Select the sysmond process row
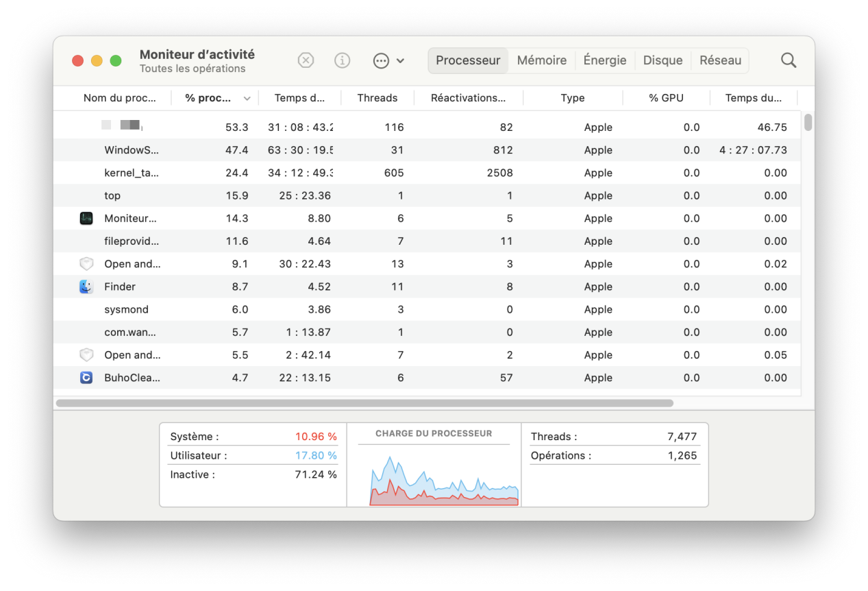 (x=427, y=309)
